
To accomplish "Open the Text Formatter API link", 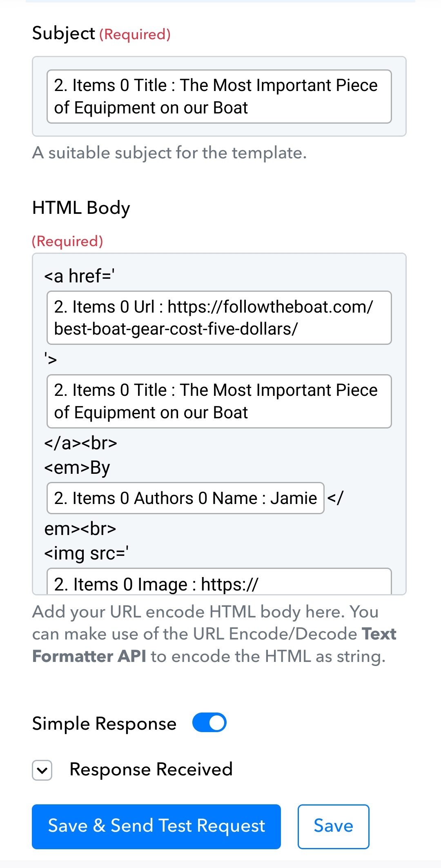I will [x=214, y=645].
